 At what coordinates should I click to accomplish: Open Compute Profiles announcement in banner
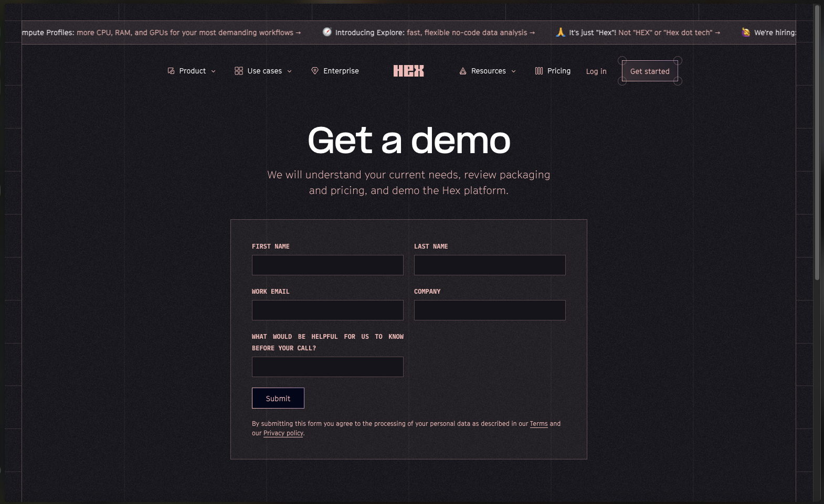tap(162, 33)
